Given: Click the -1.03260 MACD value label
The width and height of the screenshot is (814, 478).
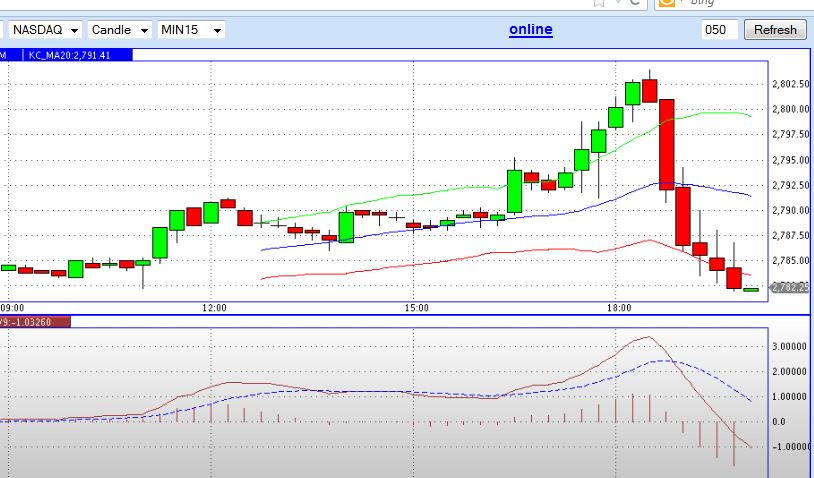Looking at the screenshot, I should coord(31,322).
